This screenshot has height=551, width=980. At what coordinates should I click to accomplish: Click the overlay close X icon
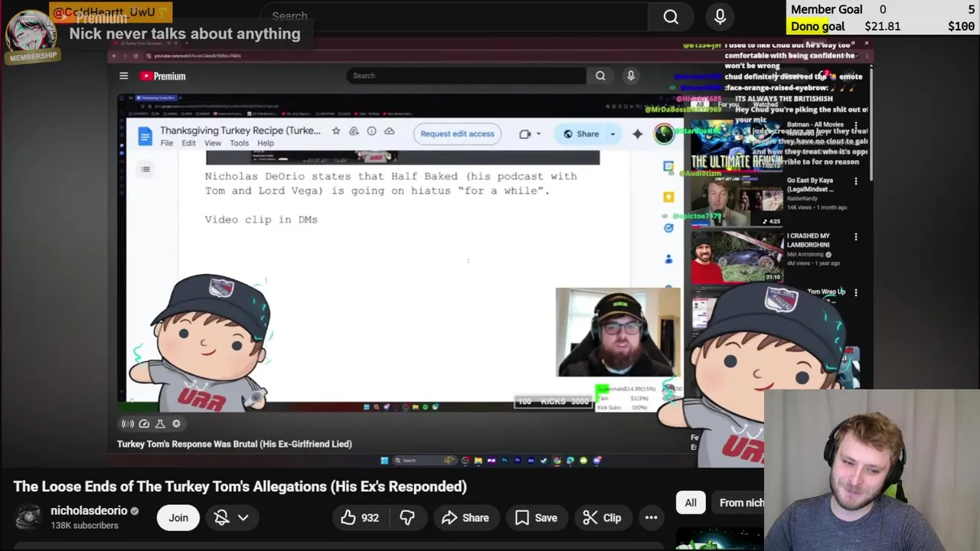pyautogui.click(x=866, y=44)
